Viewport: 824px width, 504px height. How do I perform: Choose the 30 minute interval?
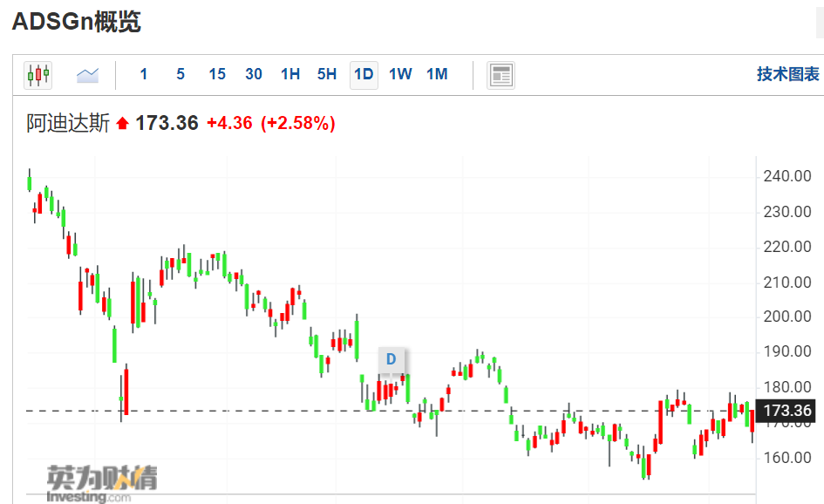253,74
